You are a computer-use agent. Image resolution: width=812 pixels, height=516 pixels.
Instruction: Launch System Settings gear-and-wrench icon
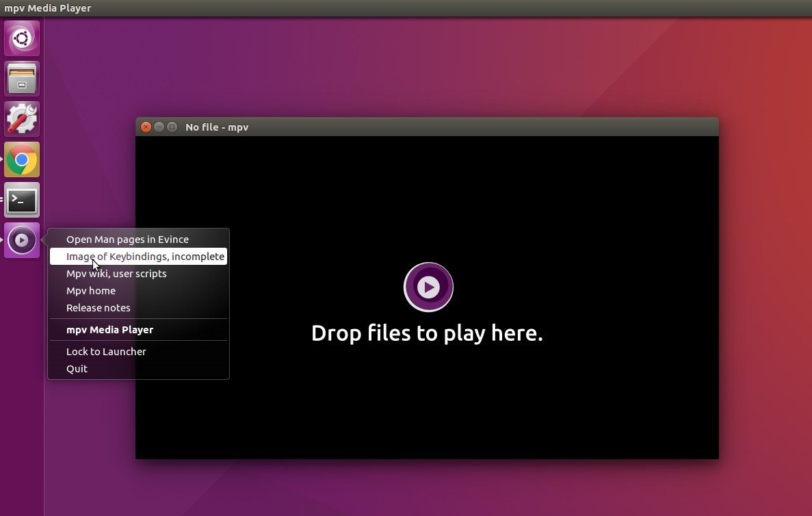(x=22, y=119)
